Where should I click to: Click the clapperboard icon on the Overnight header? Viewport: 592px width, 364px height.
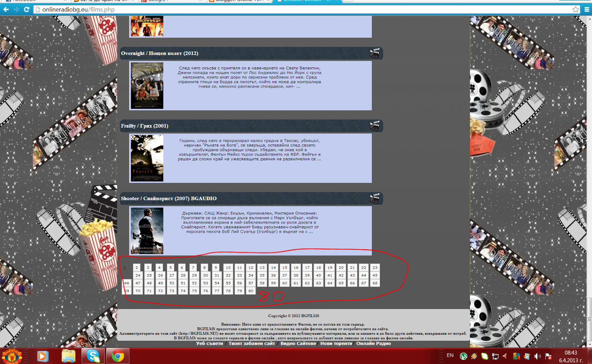pos(375,53)
